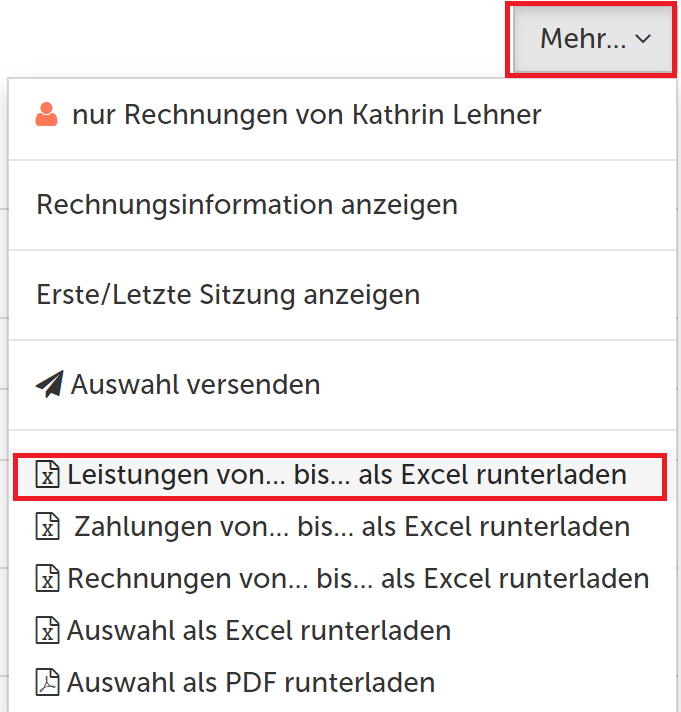Click the paper plane send icon
681x712 pixels.
click(x=49, y=384)
